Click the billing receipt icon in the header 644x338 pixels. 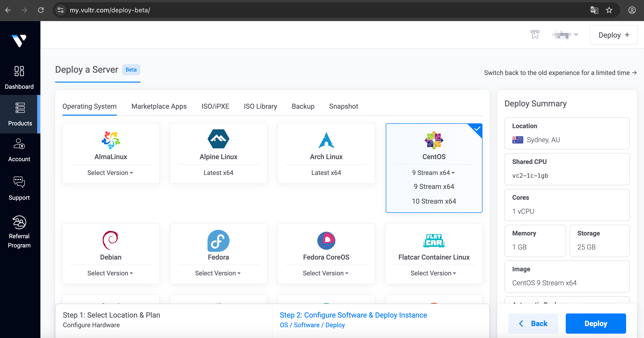(535, 35)
